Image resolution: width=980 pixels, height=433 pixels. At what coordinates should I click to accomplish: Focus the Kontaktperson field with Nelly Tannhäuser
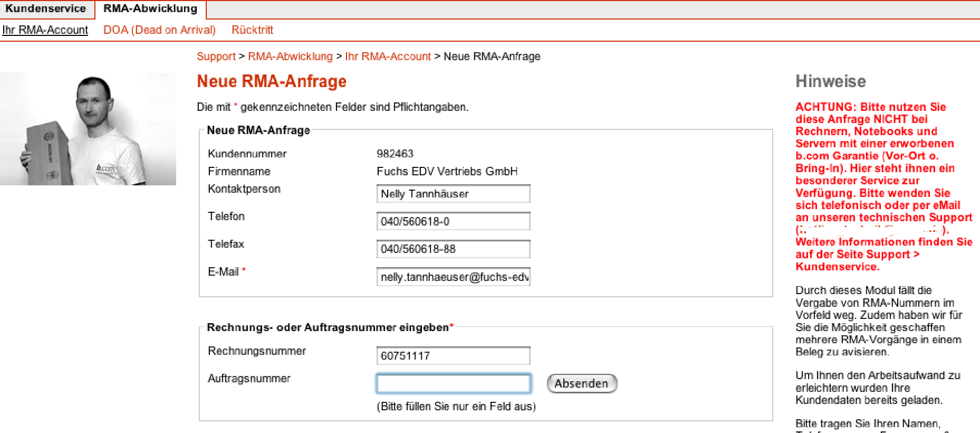453,194
